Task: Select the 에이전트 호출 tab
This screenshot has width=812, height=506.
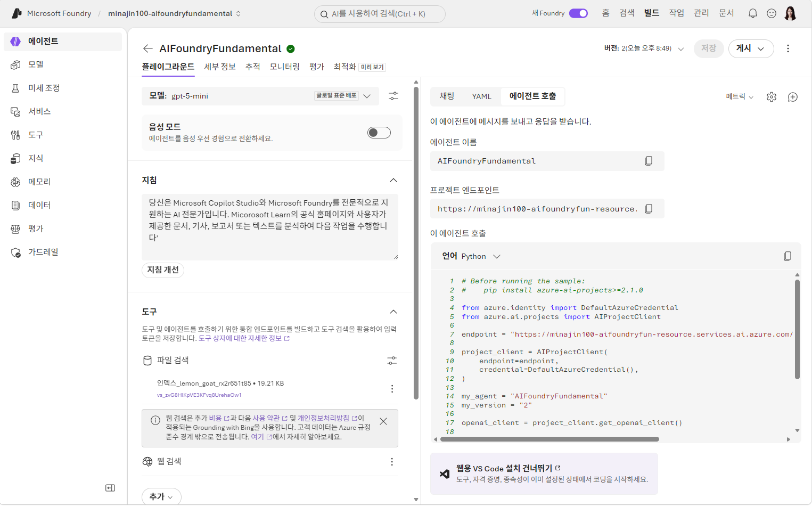Action: 532,96
